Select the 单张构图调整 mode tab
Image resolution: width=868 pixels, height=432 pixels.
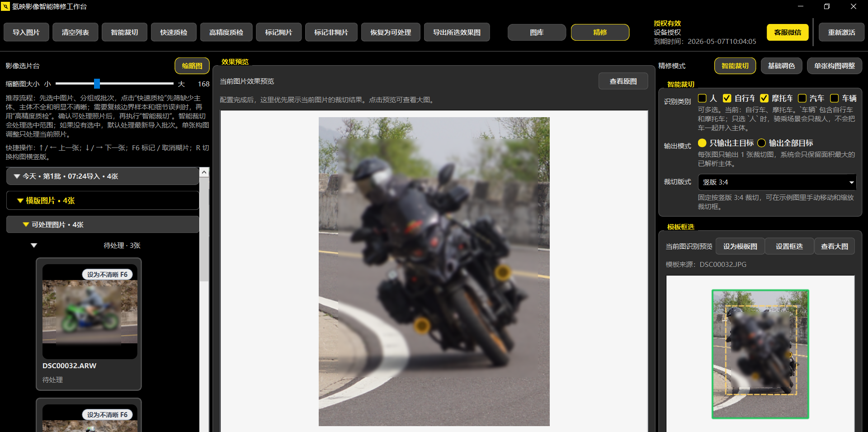click(x=835, y=66)
